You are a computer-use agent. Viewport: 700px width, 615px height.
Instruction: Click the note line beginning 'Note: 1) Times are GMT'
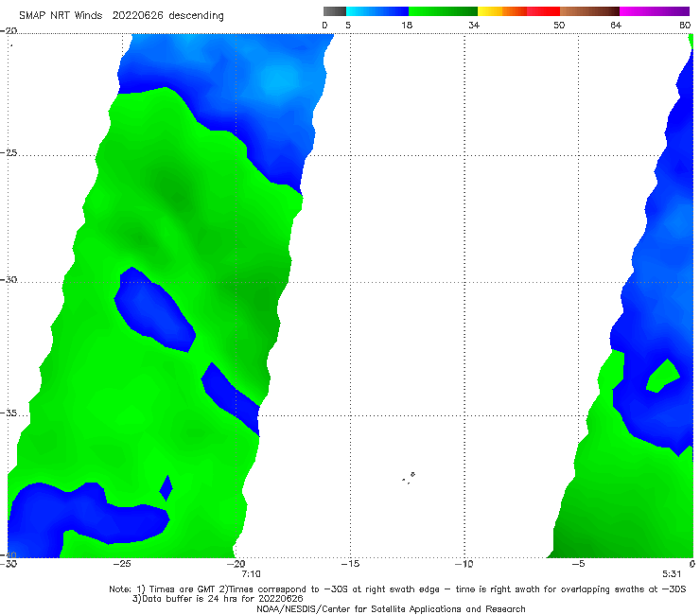tap(397, 589)
